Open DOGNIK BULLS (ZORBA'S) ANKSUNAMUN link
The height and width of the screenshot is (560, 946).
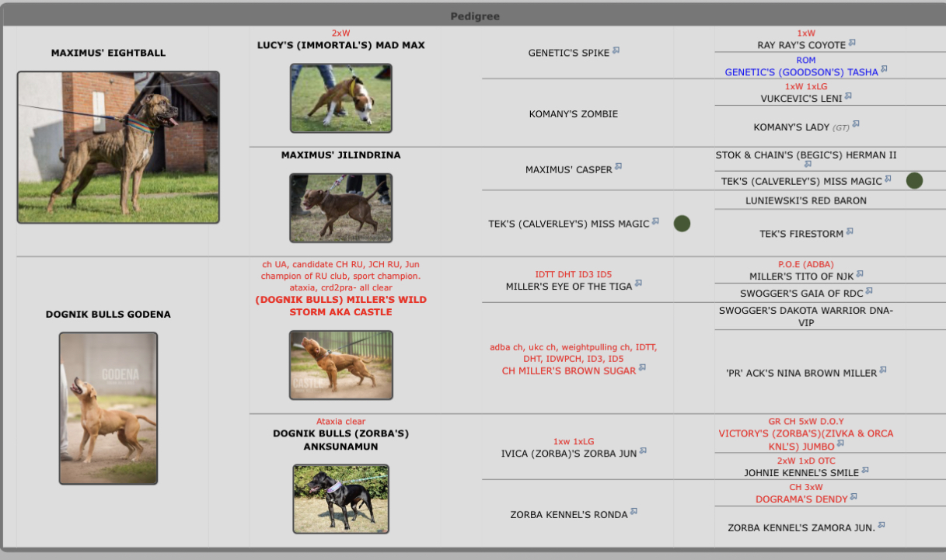click(341, 440)
